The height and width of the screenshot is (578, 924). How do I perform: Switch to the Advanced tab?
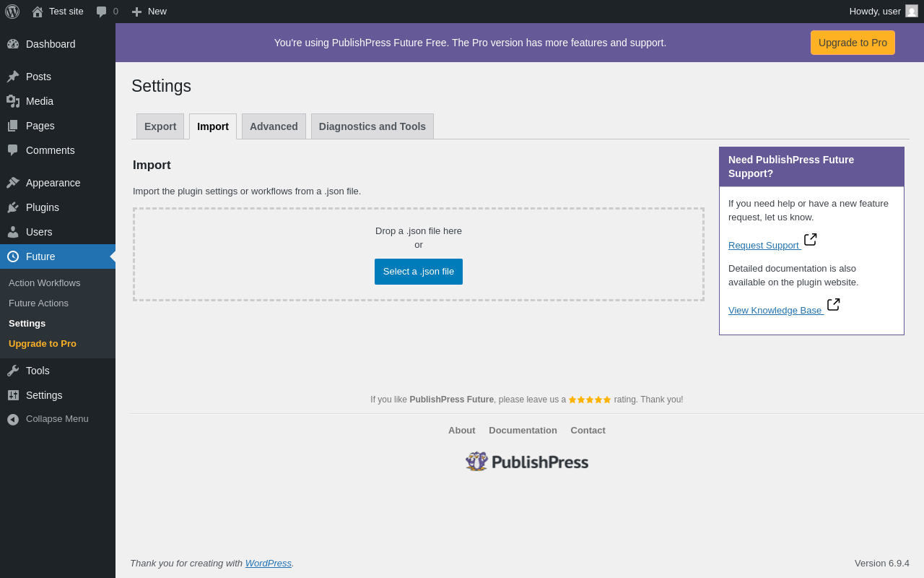pos(274,126)
